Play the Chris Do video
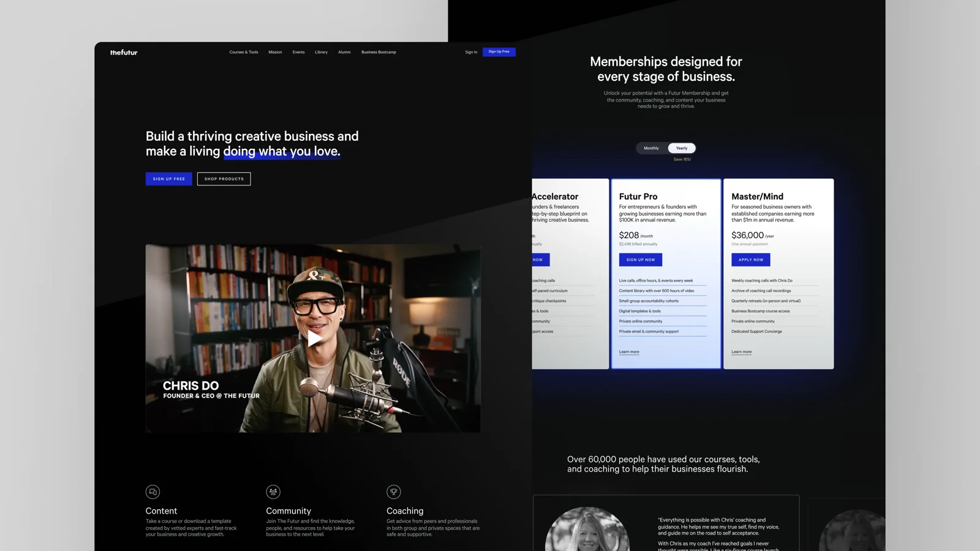Image resolution: width=980 pixels, height=551 pixels. click(x=314, y=339)
